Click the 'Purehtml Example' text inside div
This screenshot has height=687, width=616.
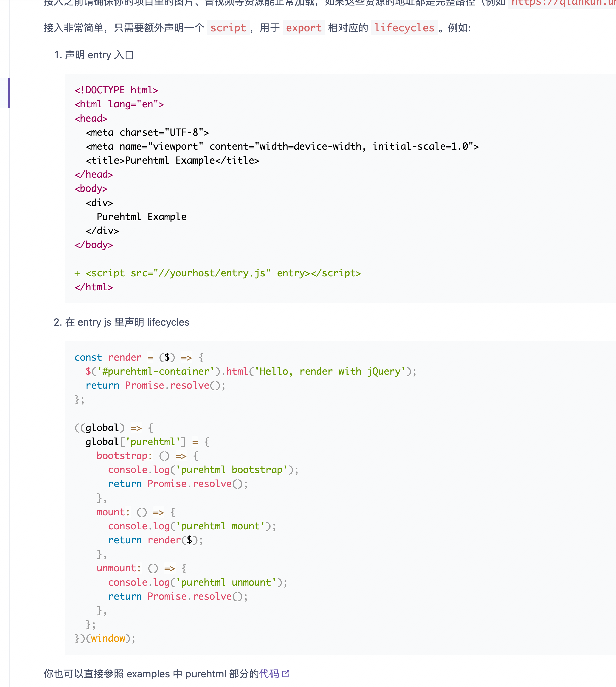click(x=142, y=217)
